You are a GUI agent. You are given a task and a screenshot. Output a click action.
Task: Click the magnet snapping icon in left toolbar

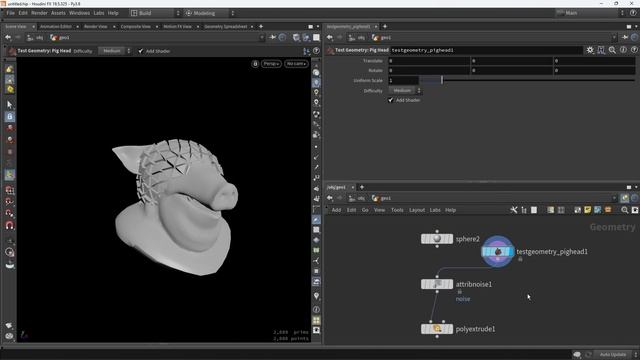click(10, 225)
